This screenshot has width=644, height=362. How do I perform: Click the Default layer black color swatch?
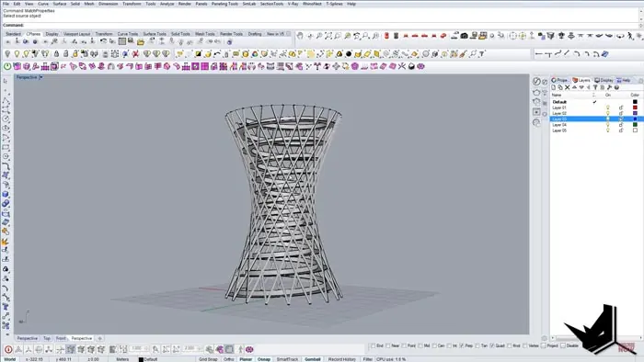[635, 102]
